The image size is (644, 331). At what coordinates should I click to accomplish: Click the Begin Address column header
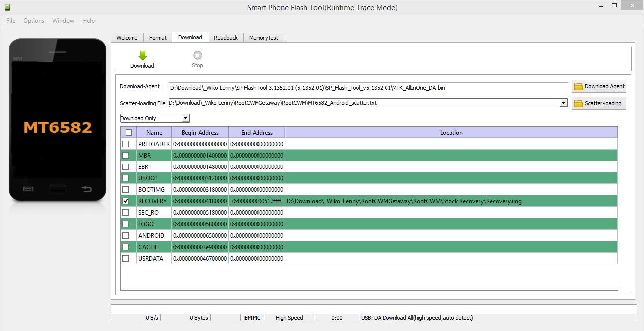click(200, 133)
